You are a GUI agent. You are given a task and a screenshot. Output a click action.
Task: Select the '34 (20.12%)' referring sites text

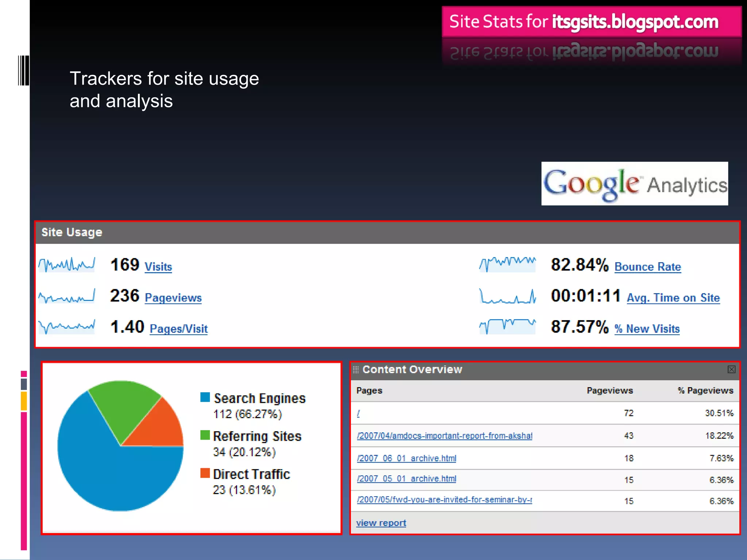pyautogui.click(x=244, y=452)
